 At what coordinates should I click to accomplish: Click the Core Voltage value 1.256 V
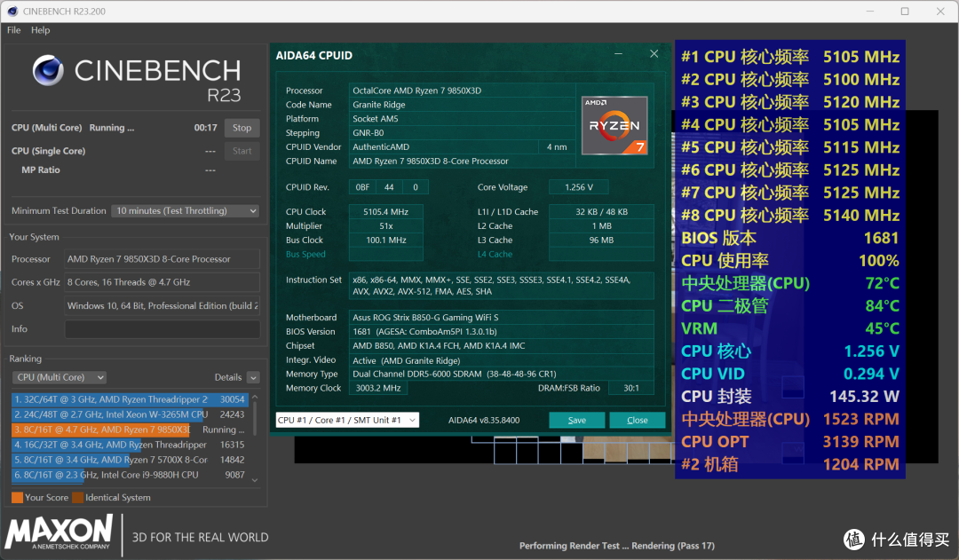(579, 187)
